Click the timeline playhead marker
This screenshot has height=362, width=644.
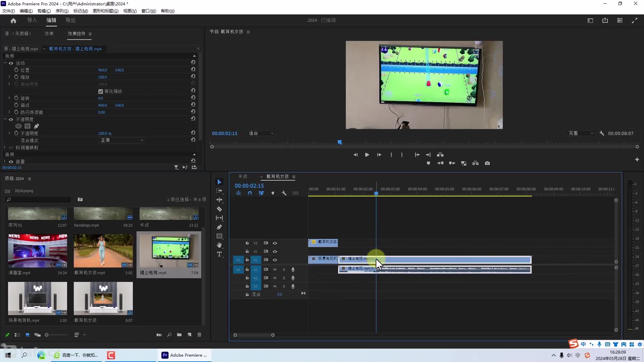(x=376, y=193)
